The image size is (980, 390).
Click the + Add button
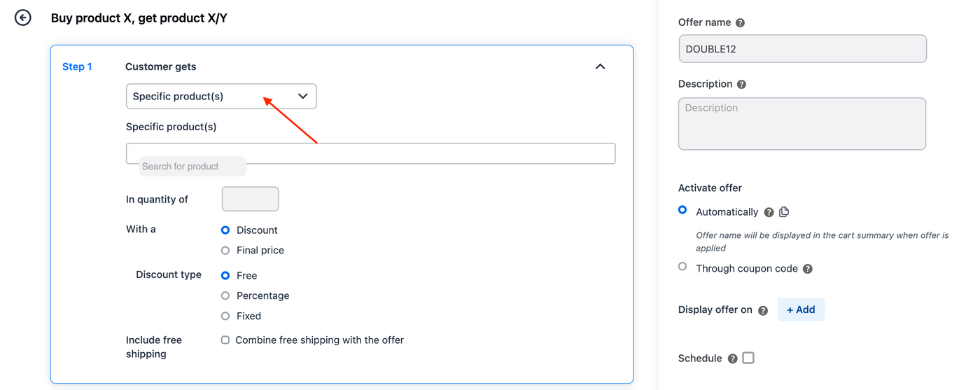click(x=801, y=309)
